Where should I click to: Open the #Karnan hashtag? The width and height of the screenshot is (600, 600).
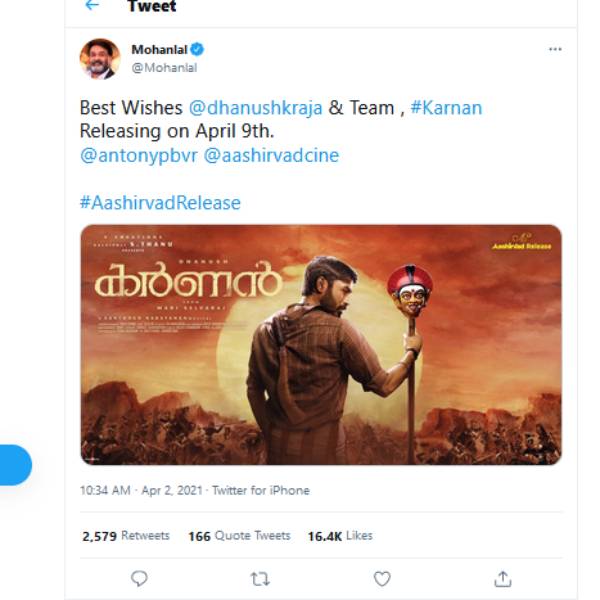click(445, 107)
